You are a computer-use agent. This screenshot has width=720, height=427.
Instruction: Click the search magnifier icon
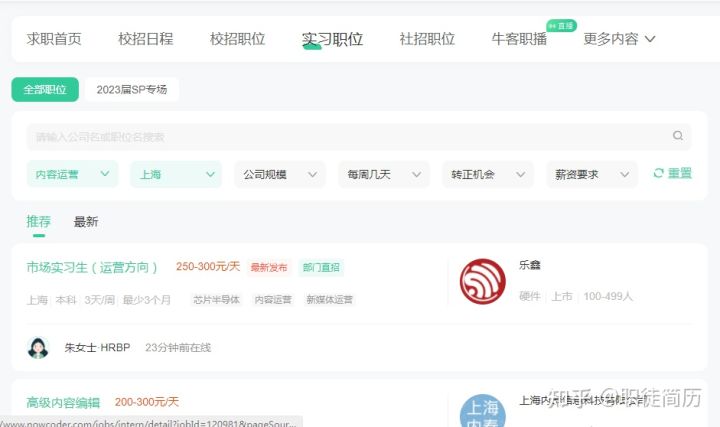click(678, 135)
